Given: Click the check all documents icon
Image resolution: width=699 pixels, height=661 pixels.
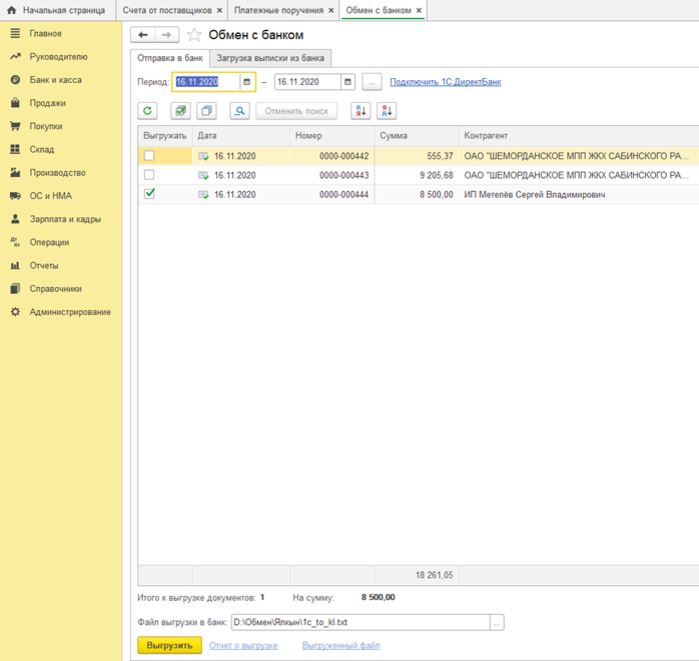Looking at the screenshot, I should click(181, 111).
